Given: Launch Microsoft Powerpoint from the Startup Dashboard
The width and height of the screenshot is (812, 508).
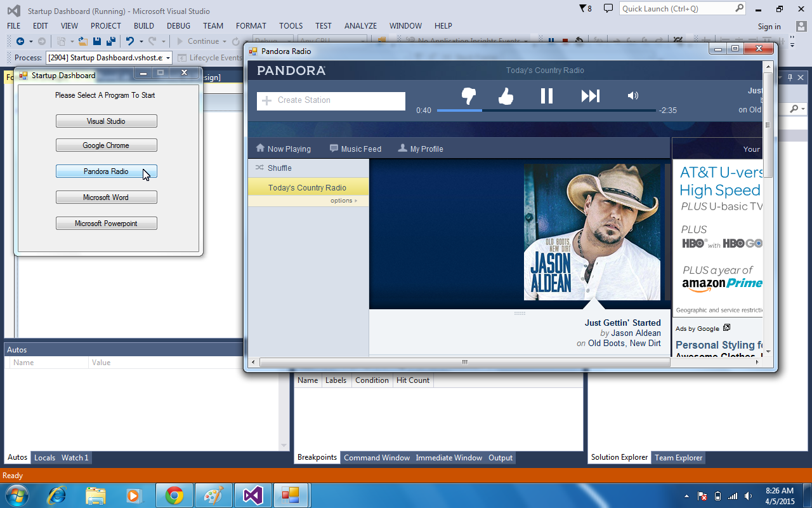Looking at the screenshot, I should (x=106, y=224).
